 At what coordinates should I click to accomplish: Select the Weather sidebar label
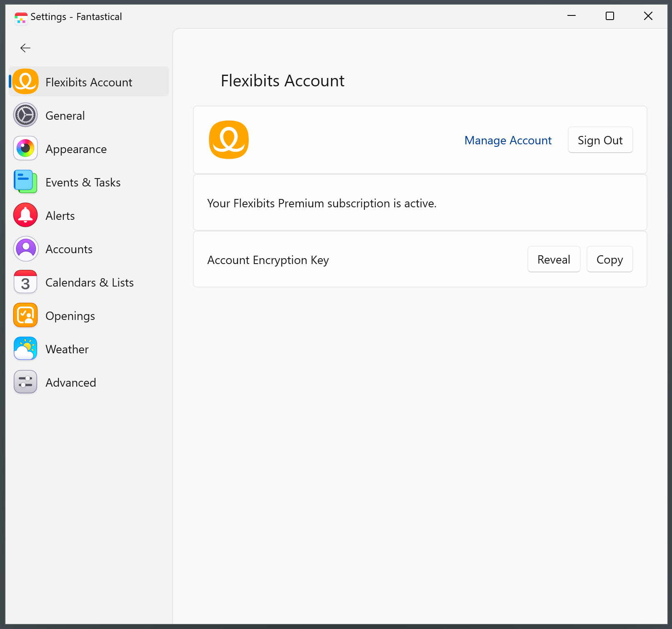67,349
